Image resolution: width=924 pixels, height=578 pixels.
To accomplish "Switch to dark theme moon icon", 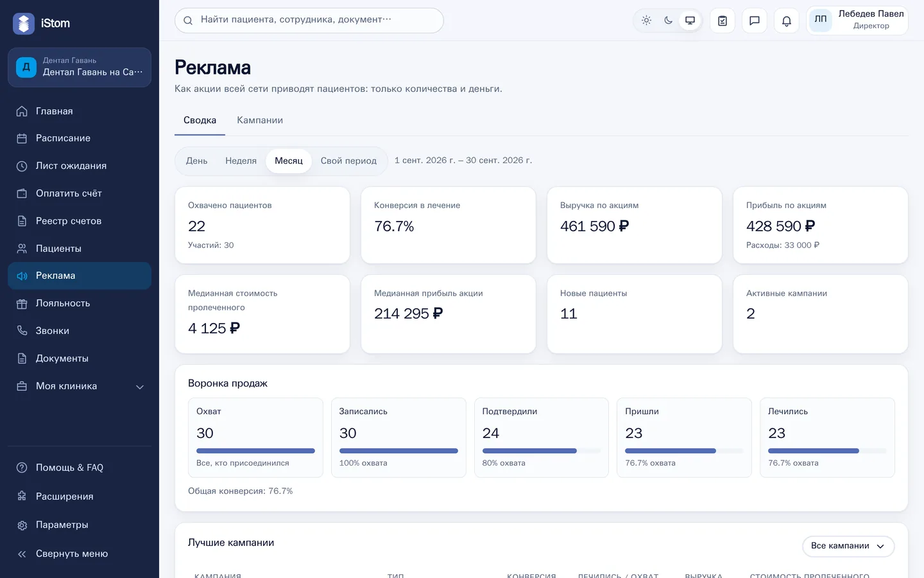I will click(x=668, y=21).
